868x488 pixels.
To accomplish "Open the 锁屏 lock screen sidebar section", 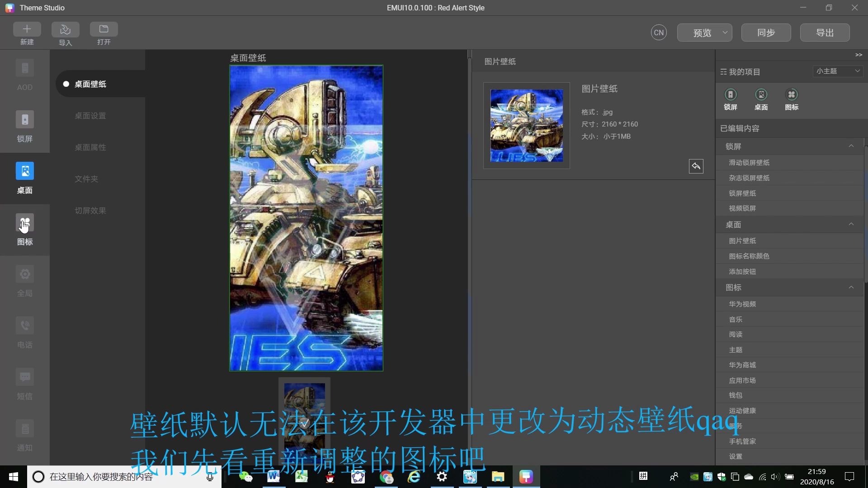I will tap(25, 127).
